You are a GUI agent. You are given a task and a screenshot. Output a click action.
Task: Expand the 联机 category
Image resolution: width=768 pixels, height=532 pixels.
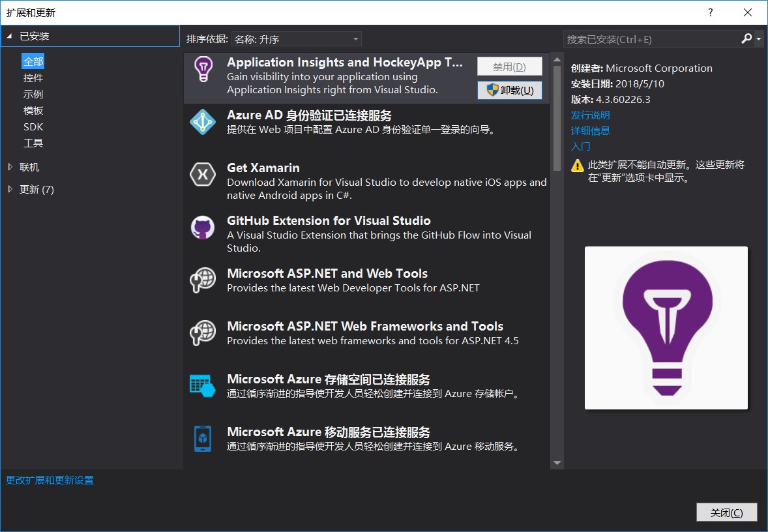point(10,167)
